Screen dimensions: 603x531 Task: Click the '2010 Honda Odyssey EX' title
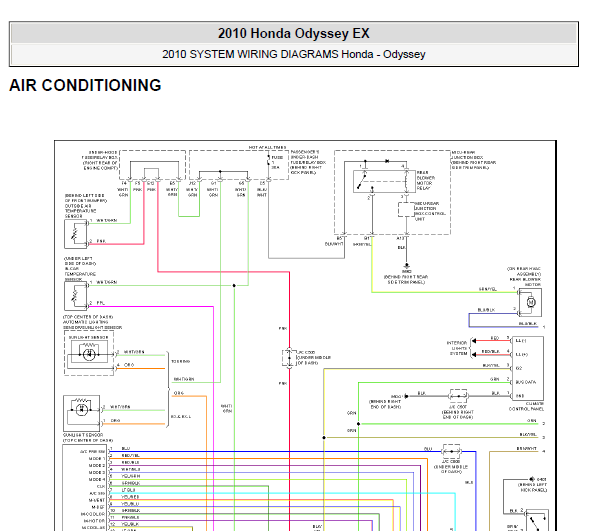coord(293,33)
